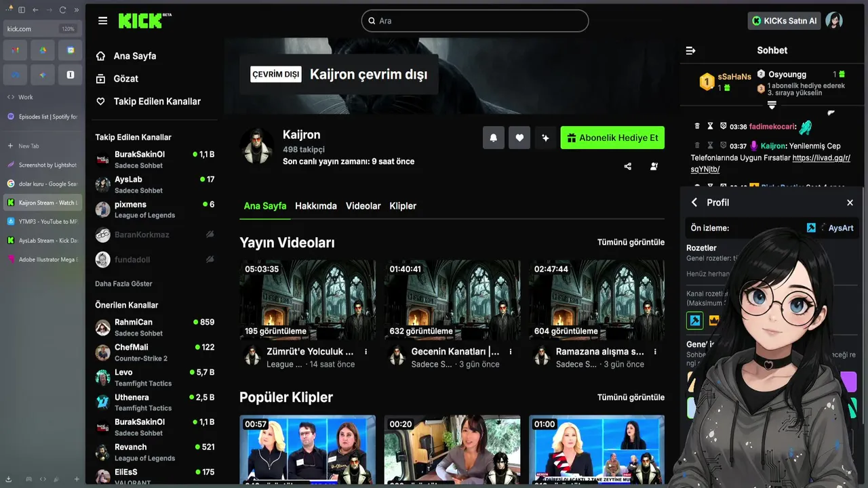
Task: Open the 05:03:35 stream video thumbnail
Action: tap(307, 300)
